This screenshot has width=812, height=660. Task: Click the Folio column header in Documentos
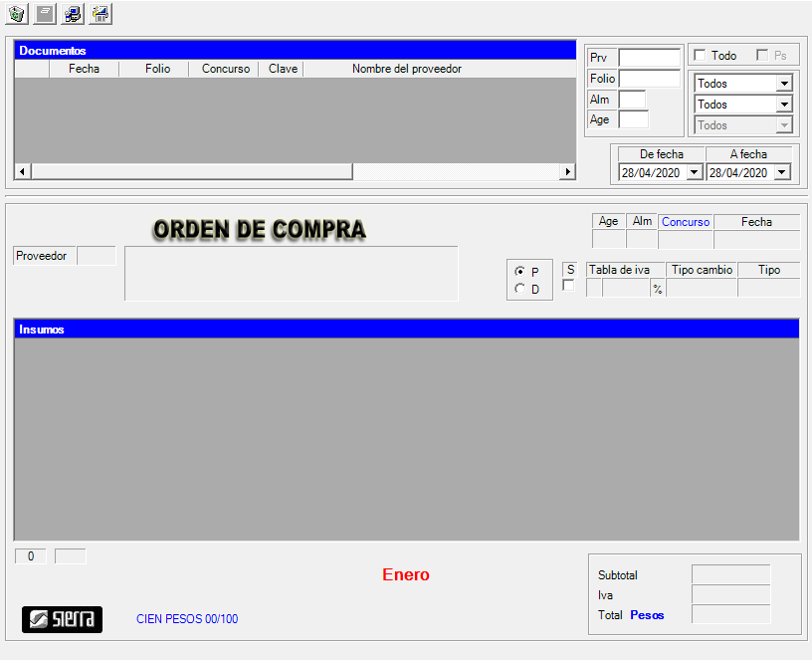coord(157,69)
